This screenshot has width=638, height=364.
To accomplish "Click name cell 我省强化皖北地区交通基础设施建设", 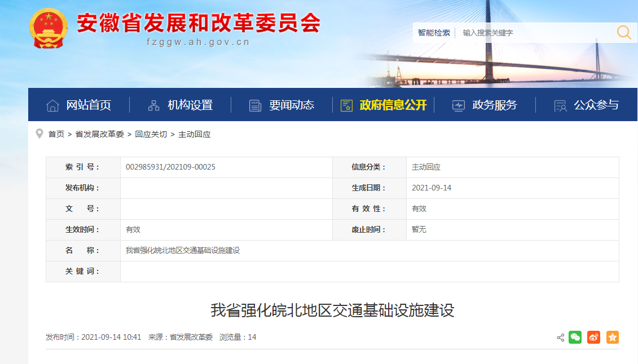I will [x=369, y=250].
